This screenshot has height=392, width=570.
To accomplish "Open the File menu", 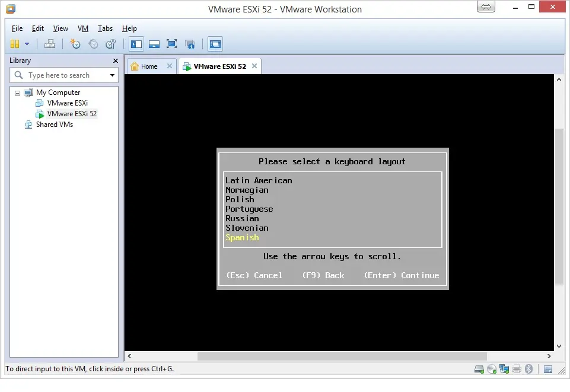I will [17, 28].
